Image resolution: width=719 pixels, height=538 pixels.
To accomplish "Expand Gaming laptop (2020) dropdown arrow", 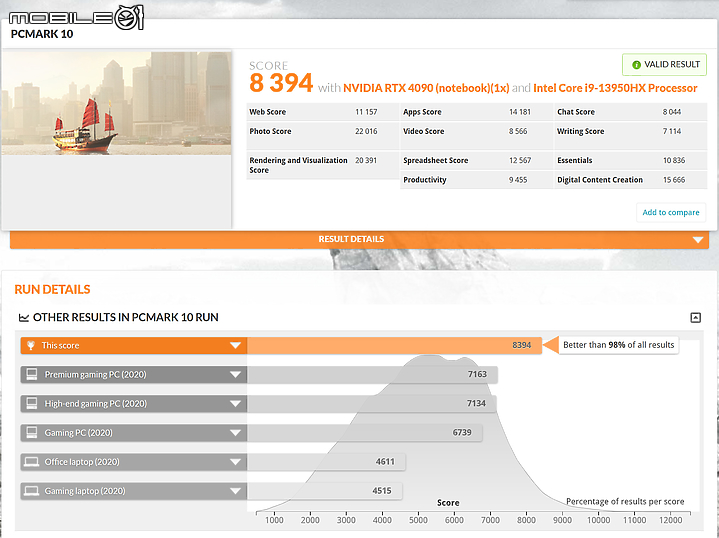I will (x=235, y=491).
